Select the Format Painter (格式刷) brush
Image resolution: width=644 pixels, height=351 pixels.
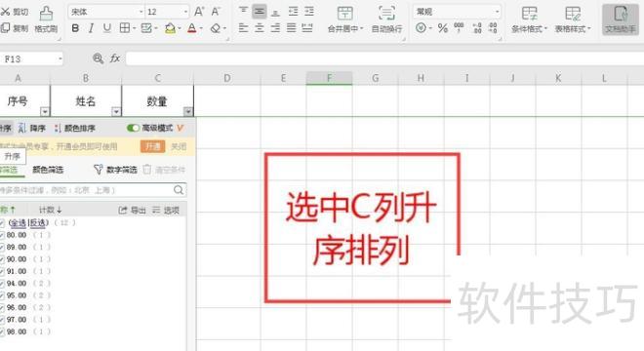46,19
